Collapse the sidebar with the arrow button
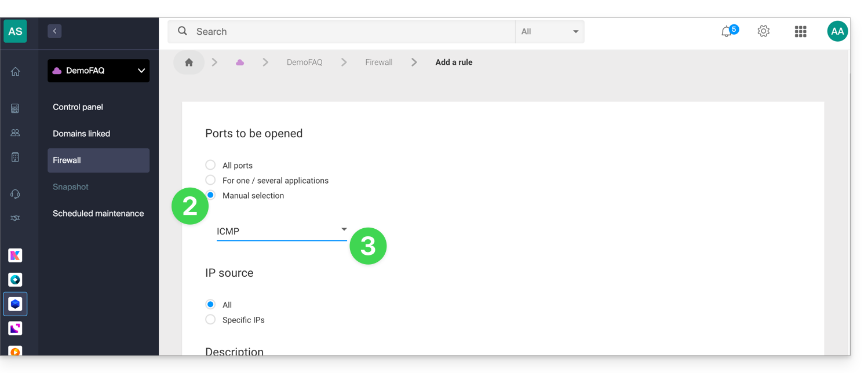 54,31
